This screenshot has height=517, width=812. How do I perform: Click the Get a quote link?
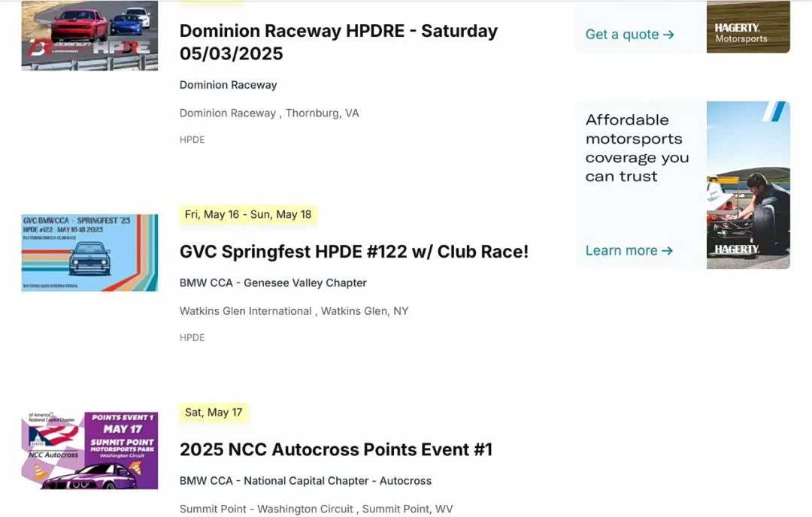[x=629, y=35]
